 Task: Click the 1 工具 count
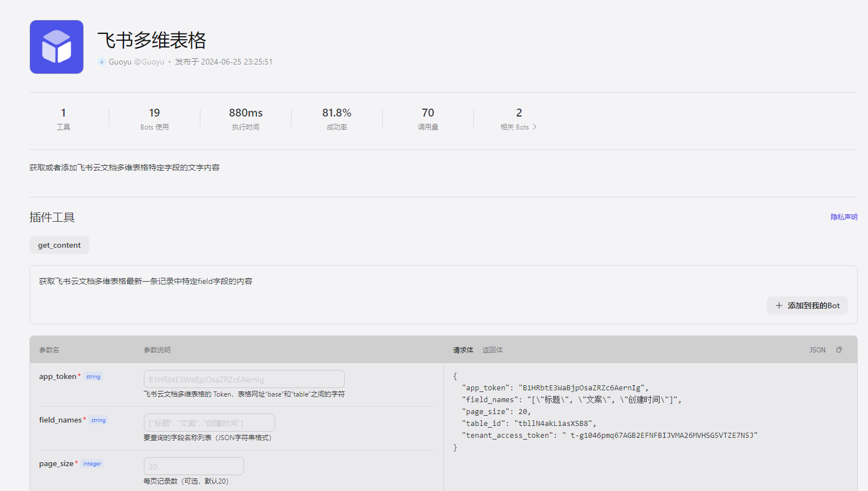click(63, 113)
